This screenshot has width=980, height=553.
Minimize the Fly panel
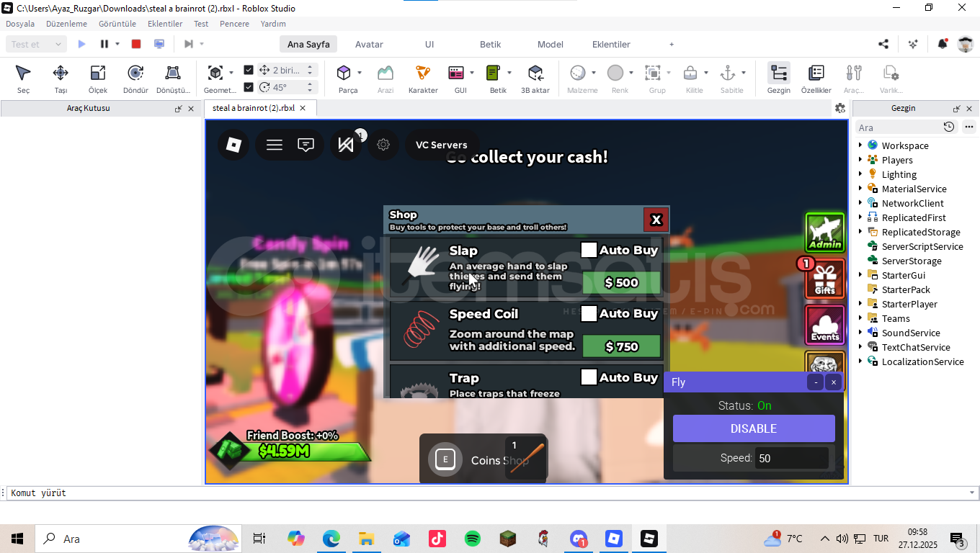point(815,382)
